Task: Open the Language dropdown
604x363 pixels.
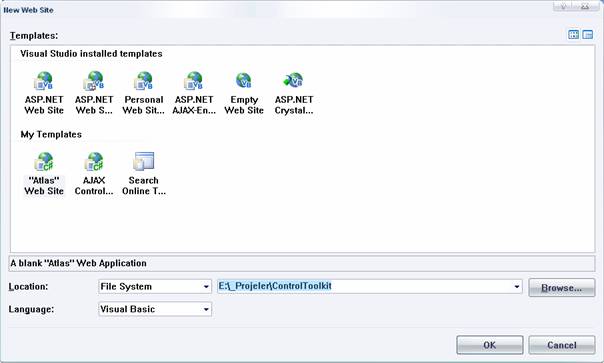Action: [x=155, y=309]
